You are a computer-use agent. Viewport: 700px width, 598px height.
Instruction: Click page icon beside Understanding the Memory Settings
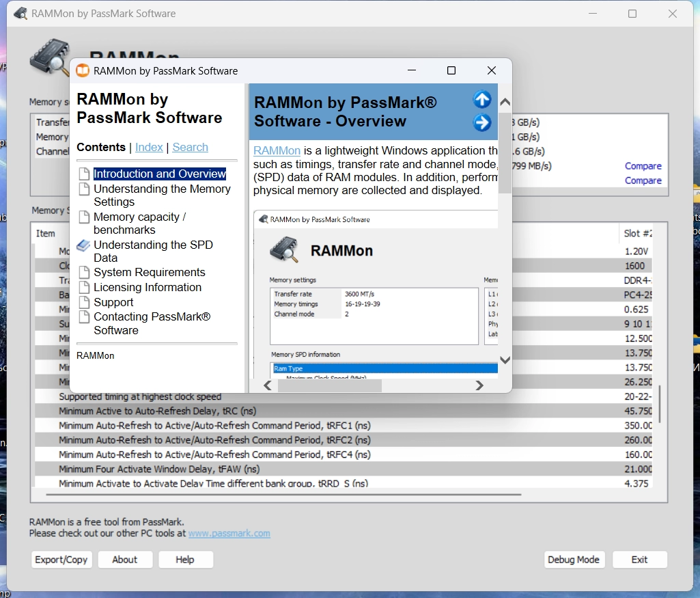[x=84, y=189]
